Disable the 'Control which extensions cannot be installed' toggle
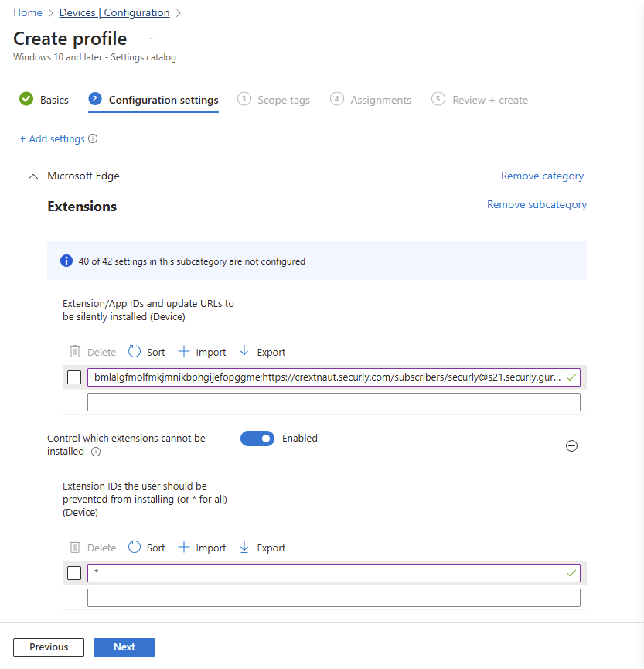Screen dimensions: 644x669 pyautogui.click(x=257, y=439)
